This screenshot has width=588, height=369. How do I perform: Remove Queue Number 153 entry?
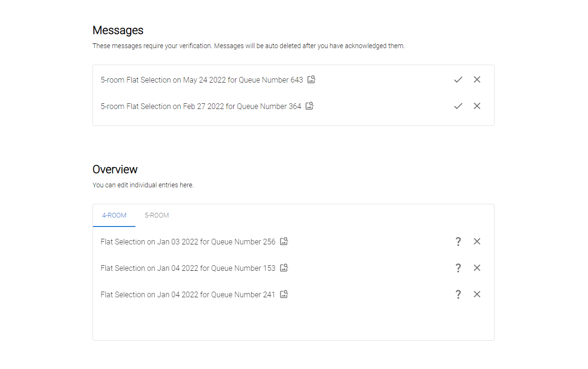coord(477,268)
